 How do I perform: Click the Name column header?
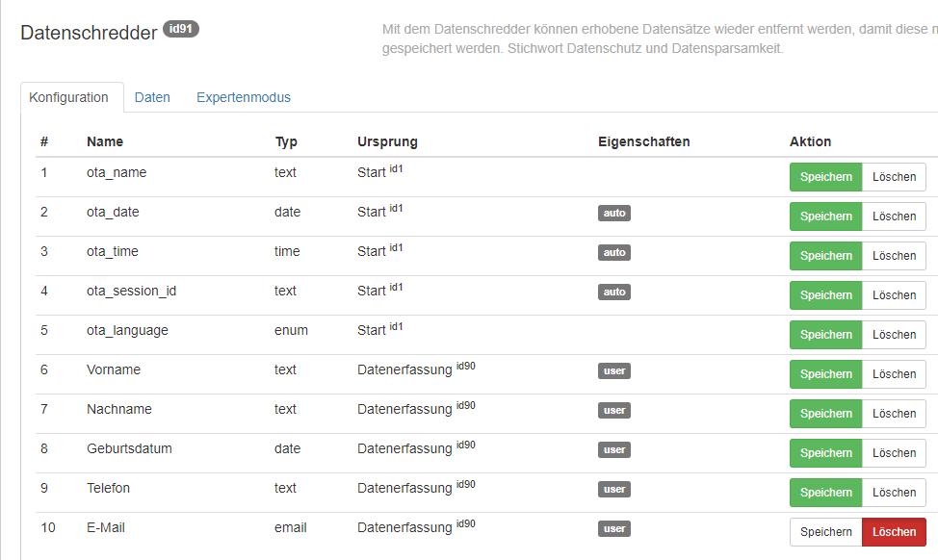pos(105,141)
